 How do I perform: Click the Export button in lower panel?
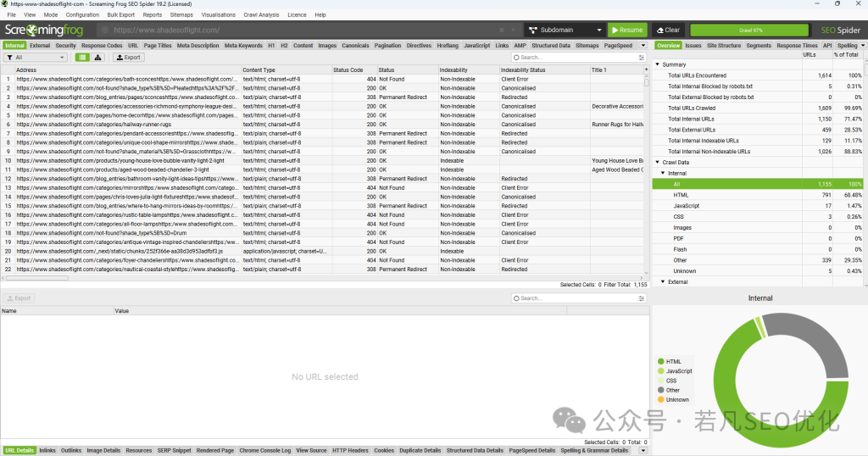click(19, 298)
